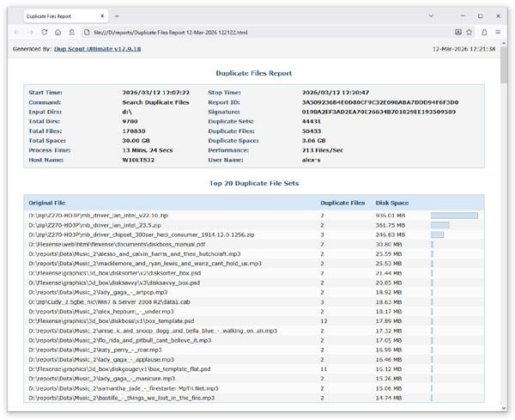Image resolution: width=515 pixels, height=420 pixels.
Task: Click the Signature hash value
Action: [379, 112]
